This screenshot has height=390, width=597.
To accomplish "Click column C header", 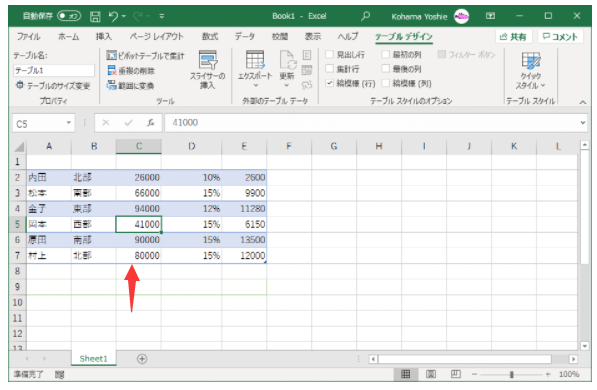I will point(139,146).
